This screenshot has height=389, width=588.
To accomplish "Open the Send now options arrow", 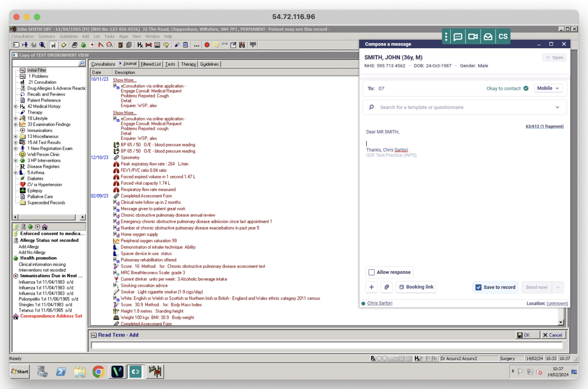I will pos(558,287).
